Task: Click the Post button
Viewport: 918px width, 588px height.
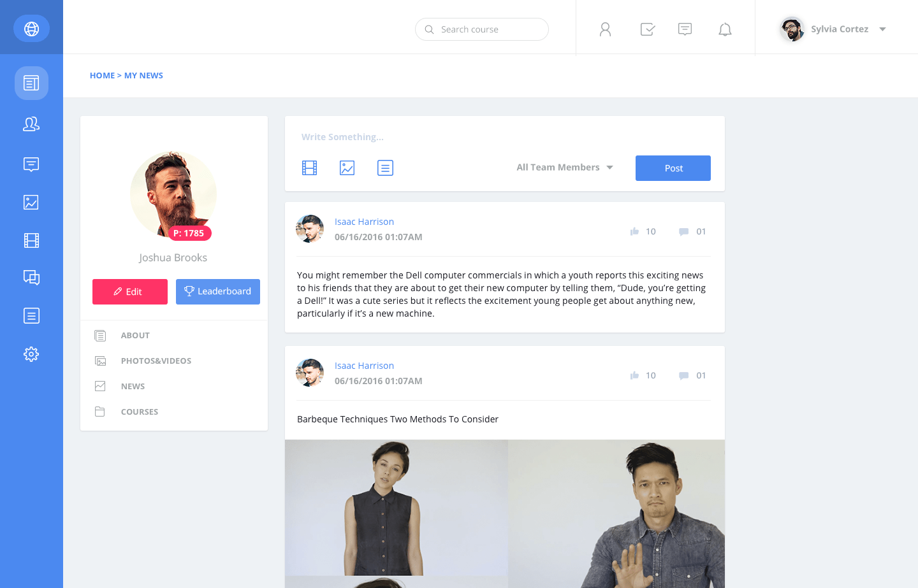Action: pyautogui.click(x=673, y=168)
